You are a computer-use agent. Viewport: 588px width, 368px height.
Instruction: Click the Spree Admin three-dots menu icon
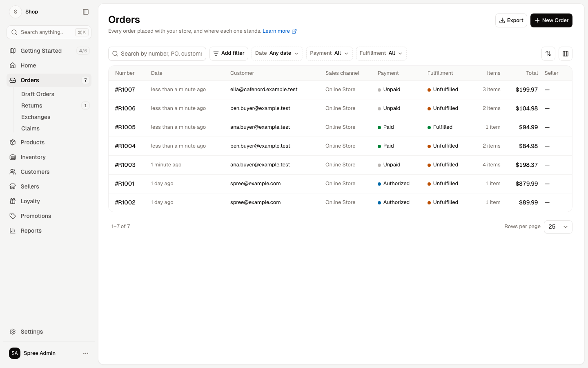coord(86,353)
